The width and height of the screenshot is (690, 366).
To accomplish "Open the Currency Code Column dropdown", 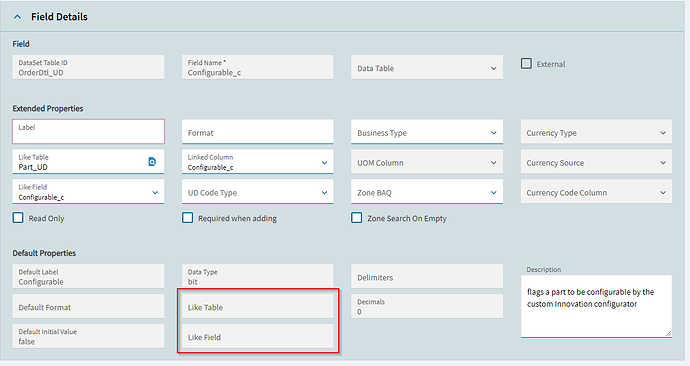I will (x=596, y=192).
